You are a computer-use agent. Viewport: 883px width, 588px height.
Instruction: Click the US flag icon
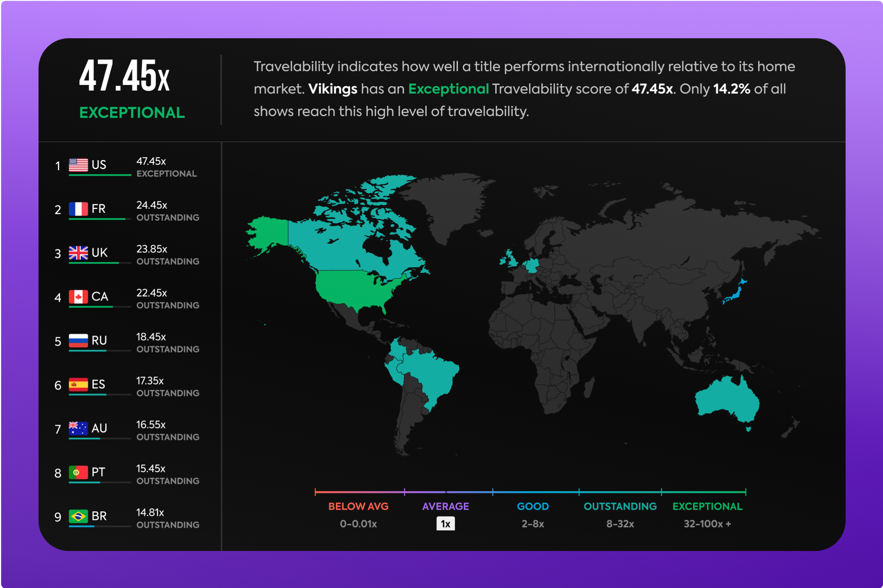(79, 165)
